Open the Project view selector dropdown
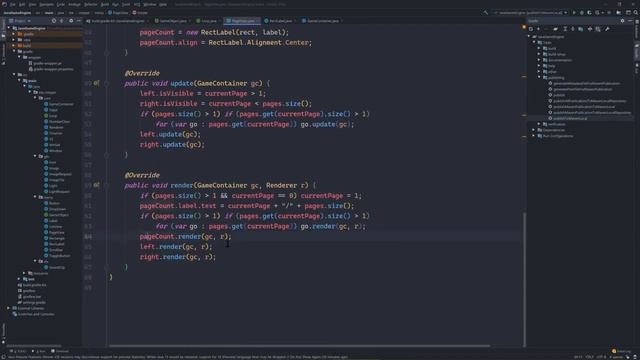The height and width of the screenshot is (360, 640). click(x=20, y=21)
